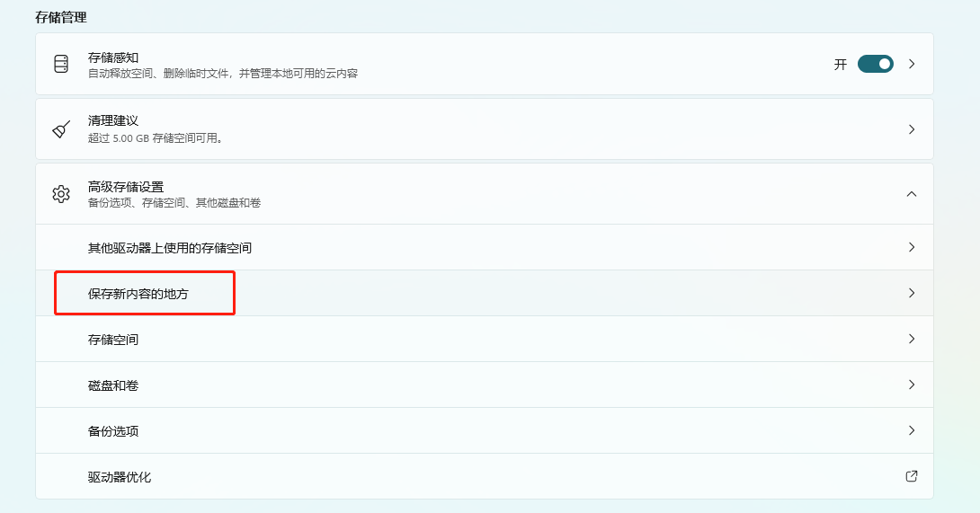Click the 清理建议 broom icon
This screenshot has width=980, height=513.
(x=61, y=129)
